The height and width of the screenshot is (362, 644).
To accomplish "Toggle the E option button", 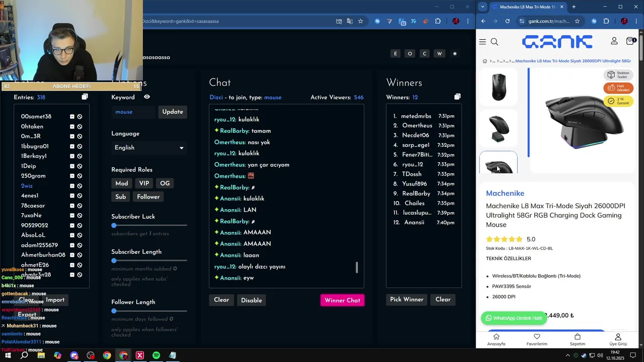I will pos(395,54).
